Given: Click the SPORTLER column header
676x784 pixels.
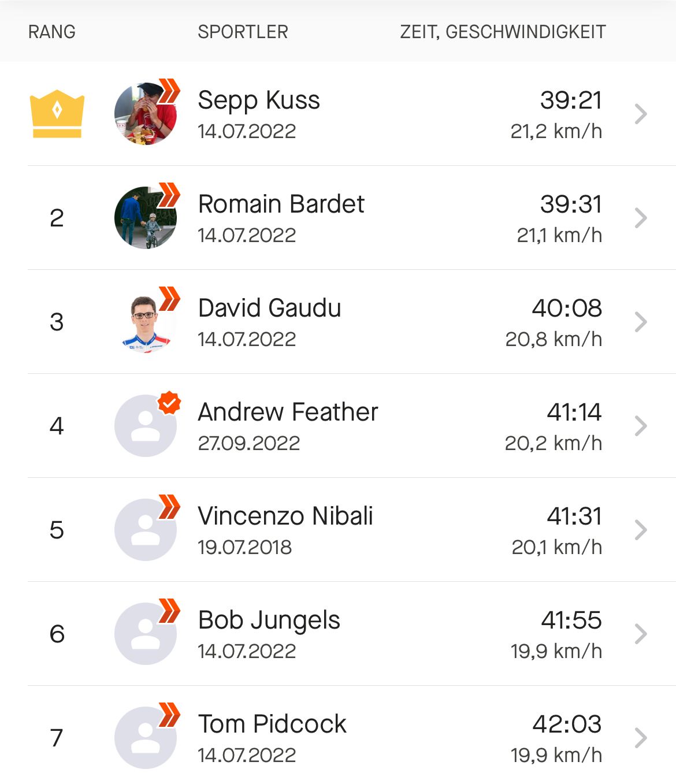Looking at the screenshot, I should 243,32.
